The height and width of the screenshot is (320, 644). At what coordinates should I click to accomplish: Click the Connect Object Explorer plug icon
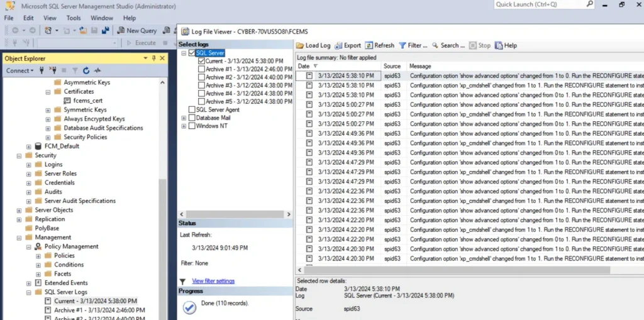42,70
